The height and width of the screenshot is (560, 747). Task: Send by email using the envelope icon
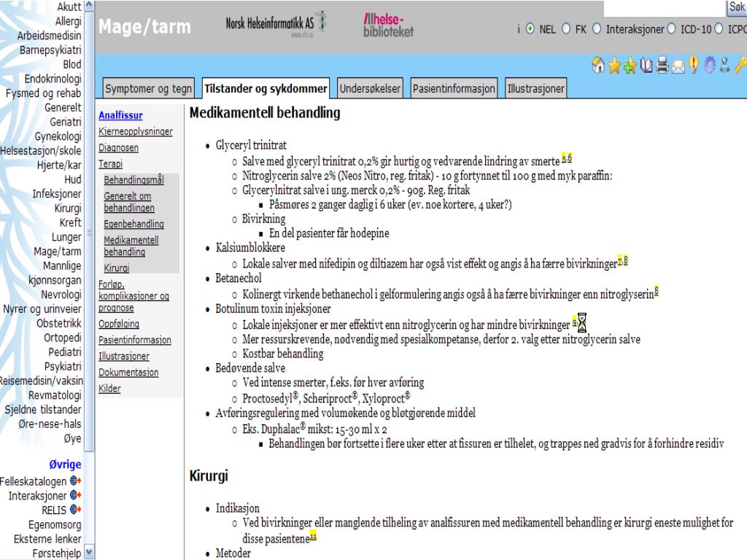point(678,66)
